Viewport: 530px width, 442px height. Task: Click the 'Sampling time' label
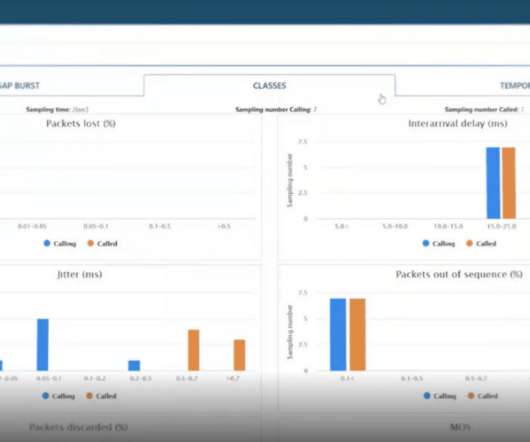pos(48,109)
